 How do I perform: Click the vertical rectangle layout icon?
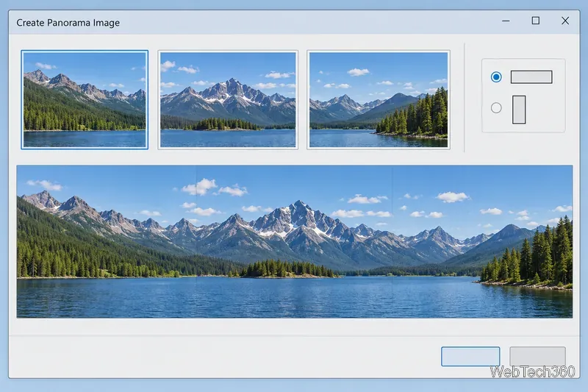(519, 110)
